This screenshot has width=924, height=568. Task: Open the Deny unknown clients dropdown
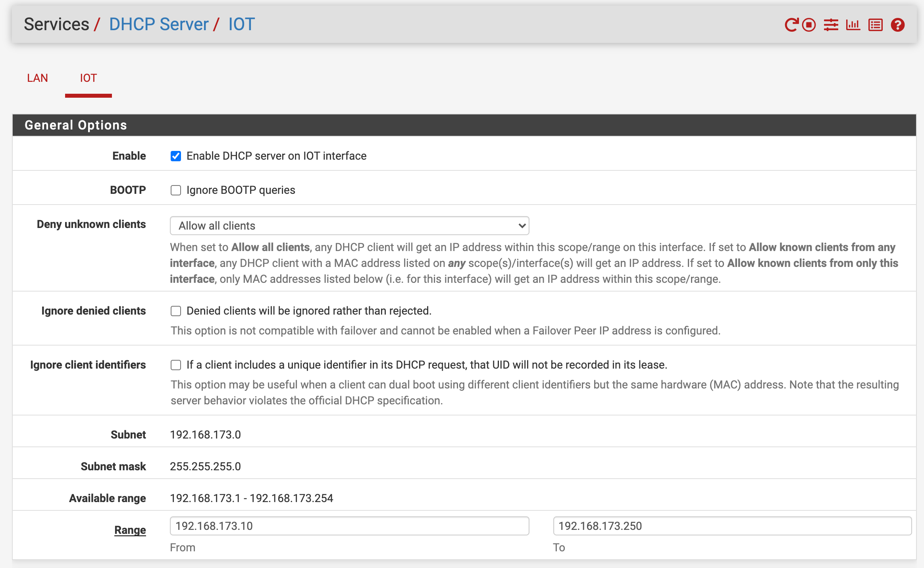point(349,226)
